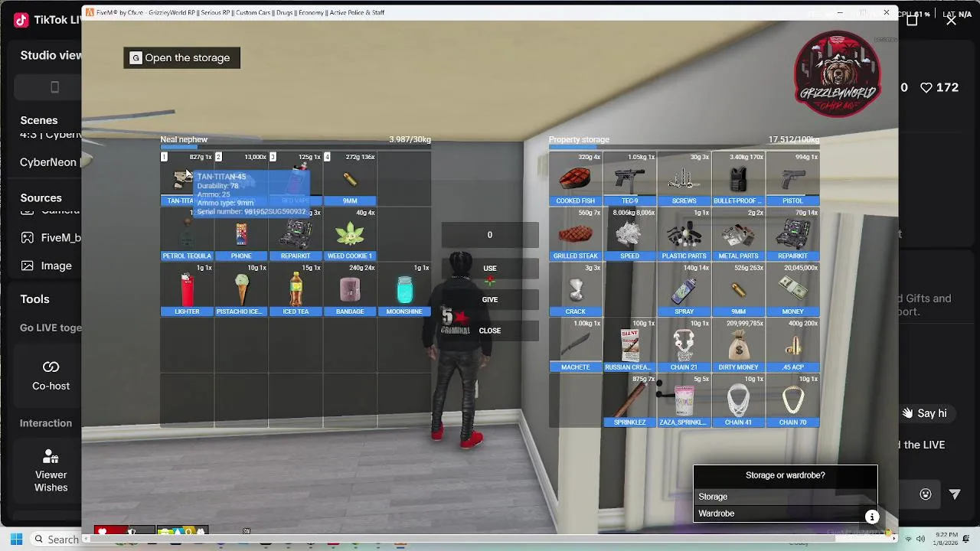
Task: Click the GIVE button
Action: (x=490, y=299)
